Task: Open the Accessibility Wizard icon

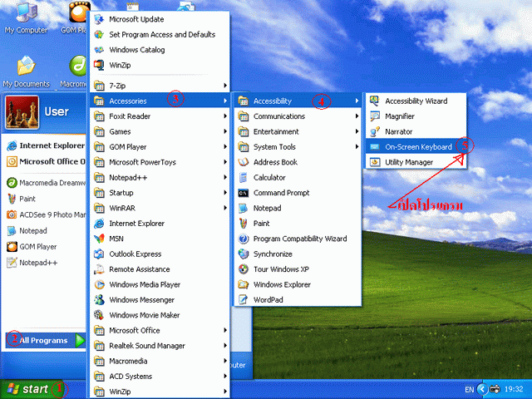Action: click(375, 101)
